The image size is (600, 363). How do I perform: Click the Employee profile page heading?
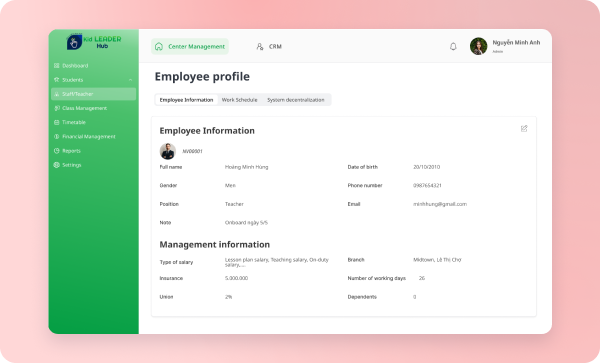pyautogui.click(x=202, y=77)
